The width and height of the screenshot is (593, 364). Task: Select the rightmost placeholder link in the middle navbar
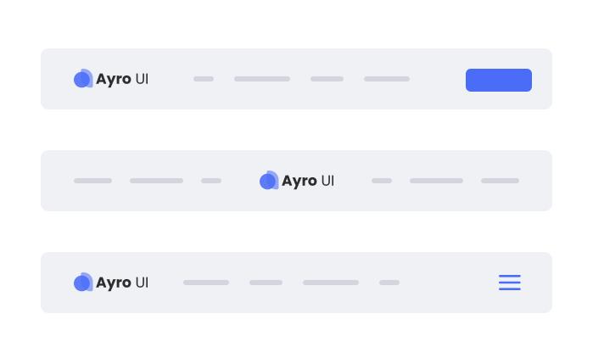(500, 181)
